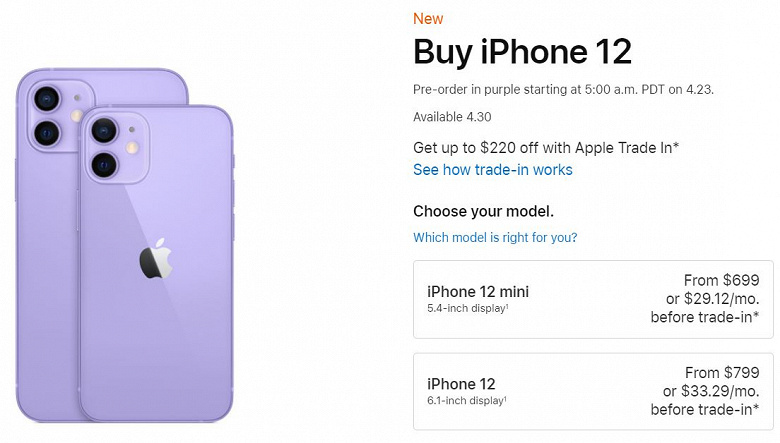780x443 pixels.
Task: Select the iPhone 12 mini model option
Action: [592, 298]
